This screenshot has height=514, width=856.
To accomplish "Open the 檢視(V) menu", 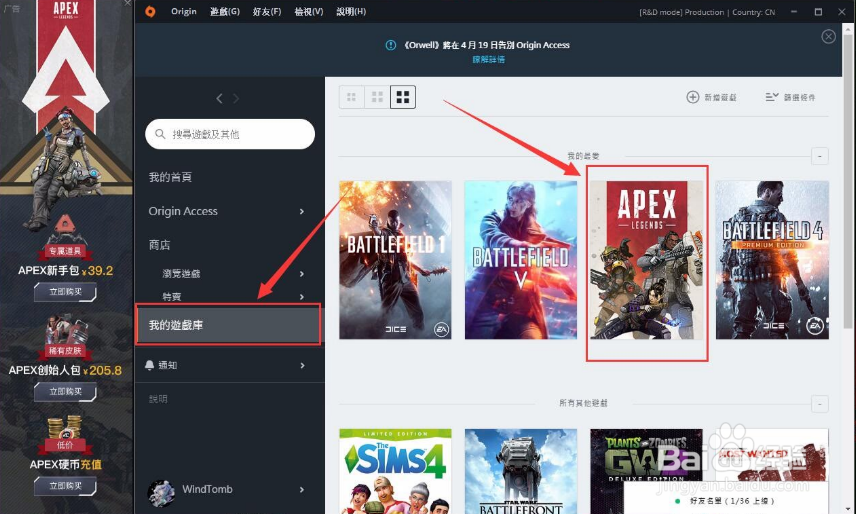I will click(309, 11).
